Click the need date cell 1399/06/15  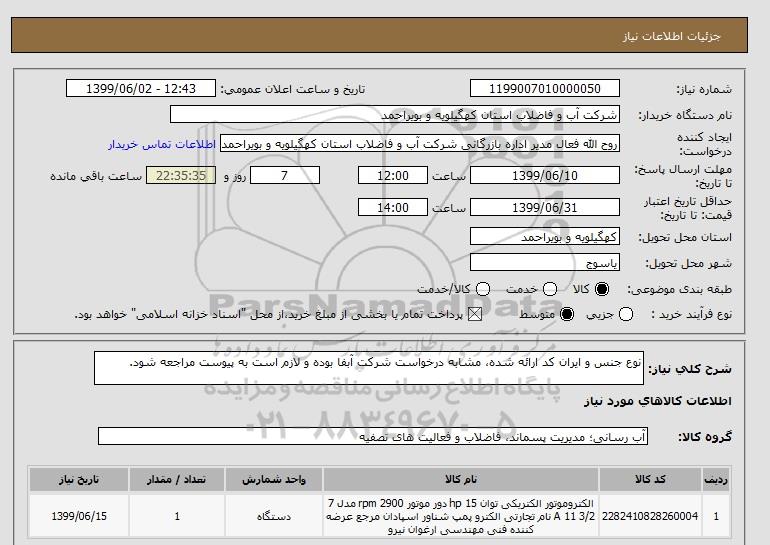(79, 516)
